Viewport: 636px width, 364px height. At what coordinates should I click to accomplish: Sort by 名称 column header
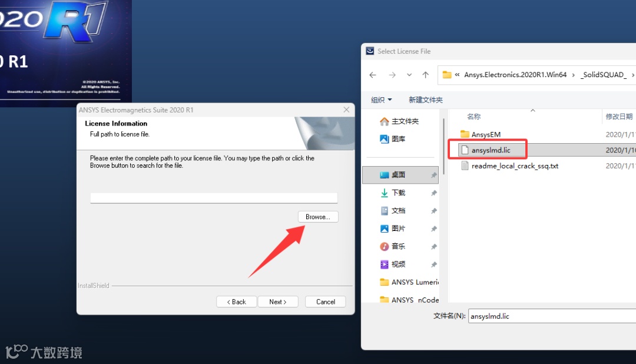pos(473,117)
